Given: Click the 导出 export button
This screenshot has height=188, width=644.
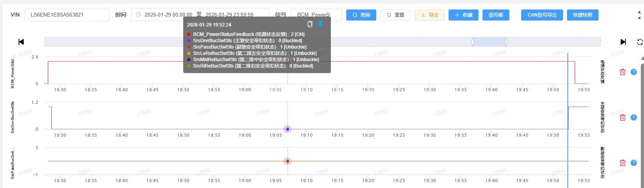Looking at the screenshot, I should point(429,15).
